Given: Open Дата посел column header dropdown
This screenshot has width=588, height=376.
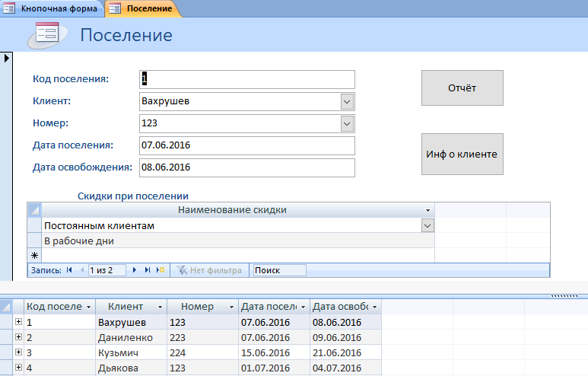Looking at the screenshot, I should [303, 307].
